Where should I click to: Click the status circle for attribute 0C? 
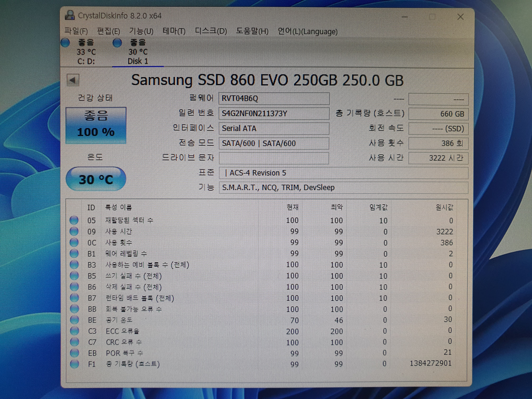(74, 242)
